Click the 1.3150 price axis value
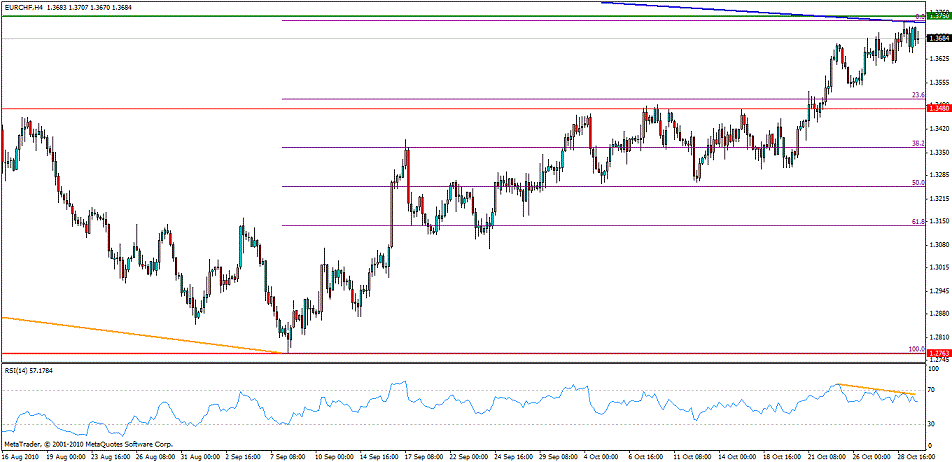The height and width of the screenshot is (462, 952). 939,221
